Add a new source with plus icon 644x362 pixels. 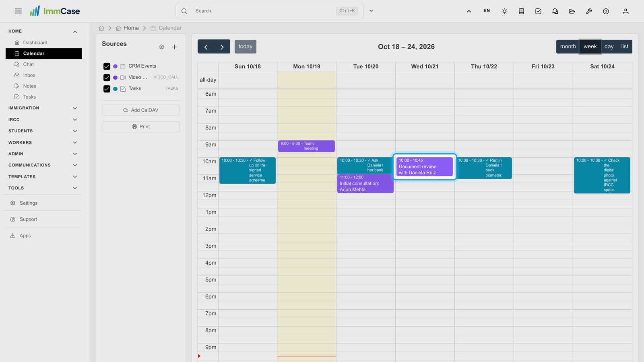pos(174,47)
